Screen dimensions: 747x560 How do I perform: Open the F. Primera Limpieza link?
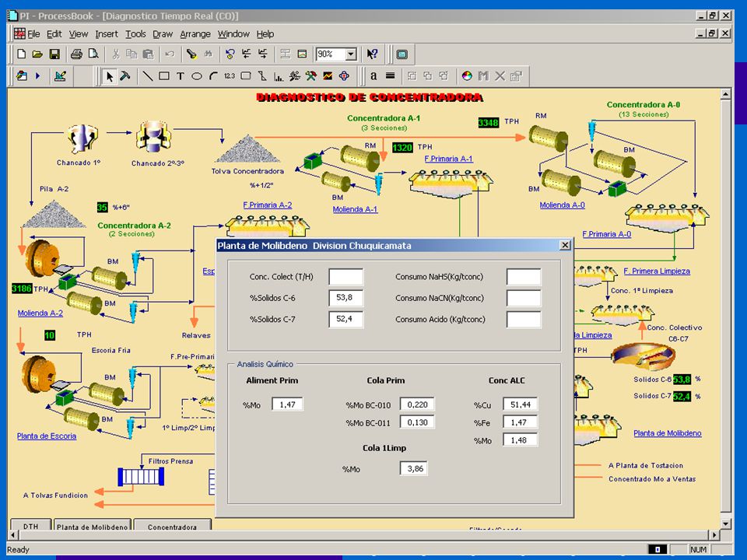coord(657,271)
